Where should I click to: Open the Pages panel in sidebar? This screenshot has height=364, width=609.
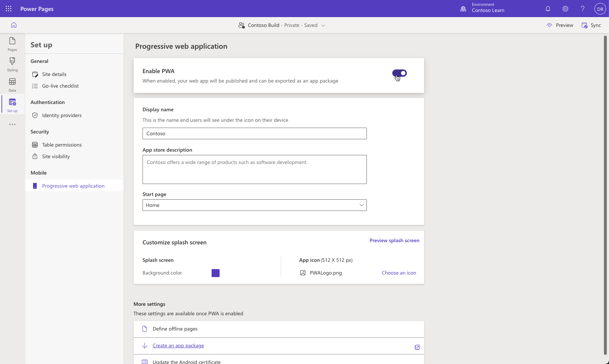pyautogui.click(x=12, y=44)
